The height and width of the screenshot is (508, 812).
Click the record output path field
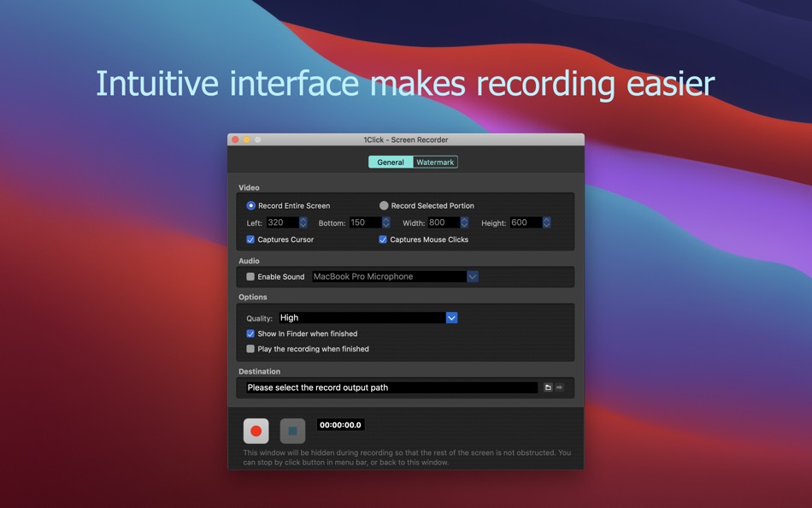click(x=385, y=387)
